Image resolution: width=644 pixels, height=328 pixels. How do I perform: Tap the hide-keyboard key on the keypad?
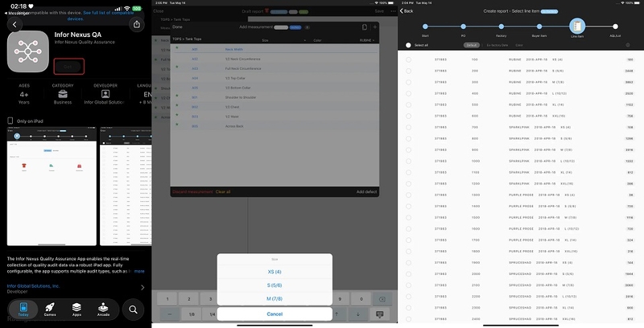click(379, 314)
